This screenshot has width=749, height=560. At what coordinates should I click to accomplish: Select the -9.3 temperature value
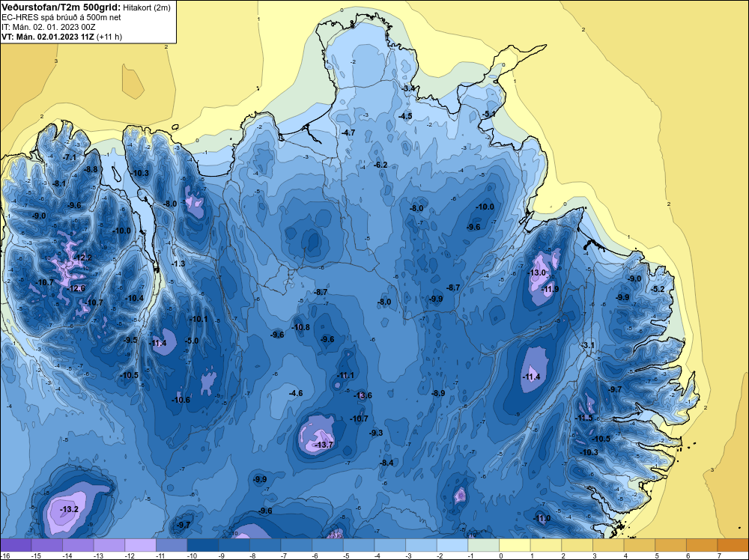[x=377, y=433]
